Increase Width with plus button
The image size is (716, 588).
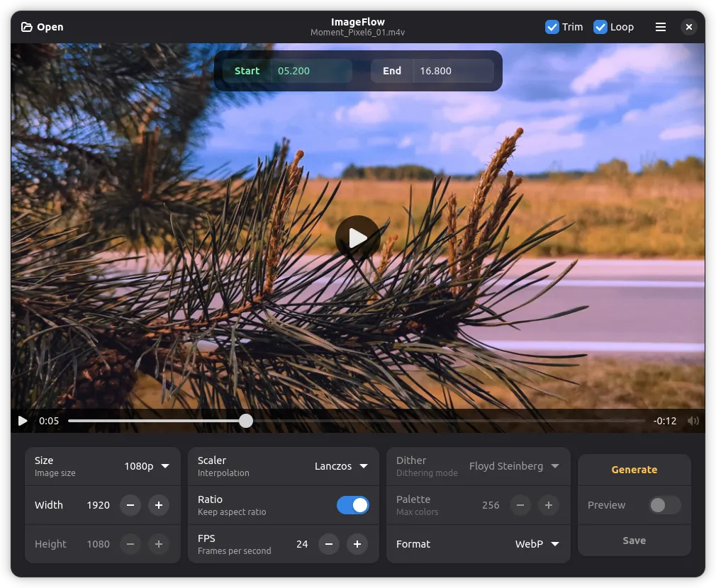coord(159,505)
